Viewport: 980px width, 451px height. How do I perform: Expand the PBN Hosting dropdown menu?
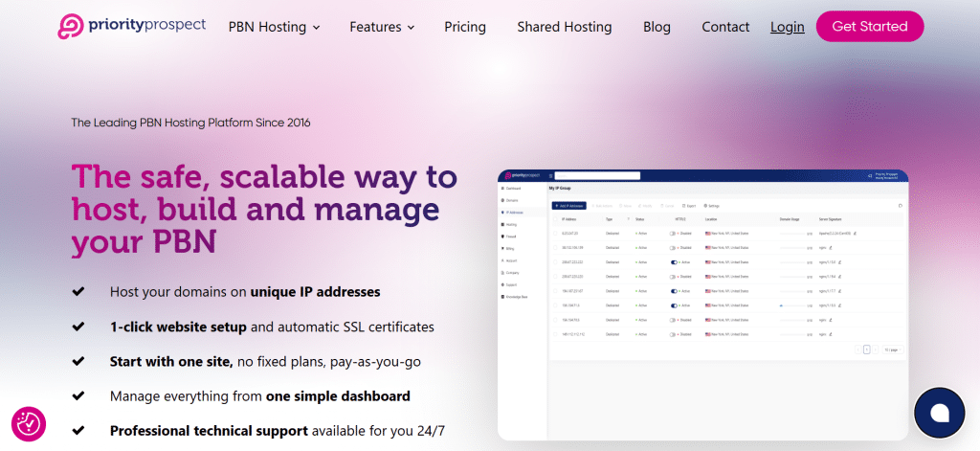pos(274,27)
